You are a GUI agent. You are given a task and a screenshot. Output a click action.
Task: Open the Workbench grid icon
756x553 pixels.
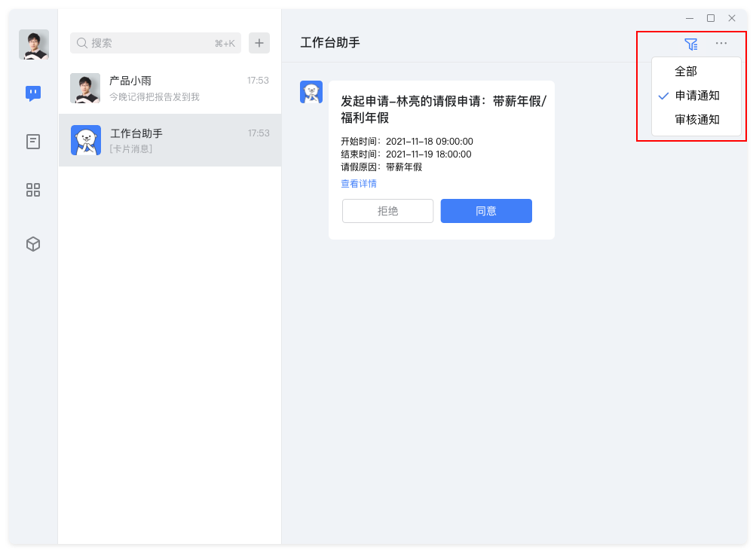click(32, 190)
